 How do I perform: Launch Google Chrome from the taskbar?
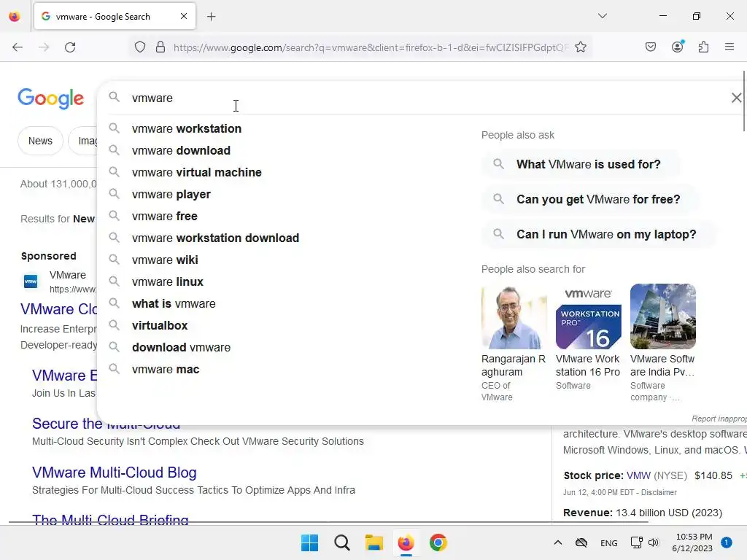tap(438, 542)
